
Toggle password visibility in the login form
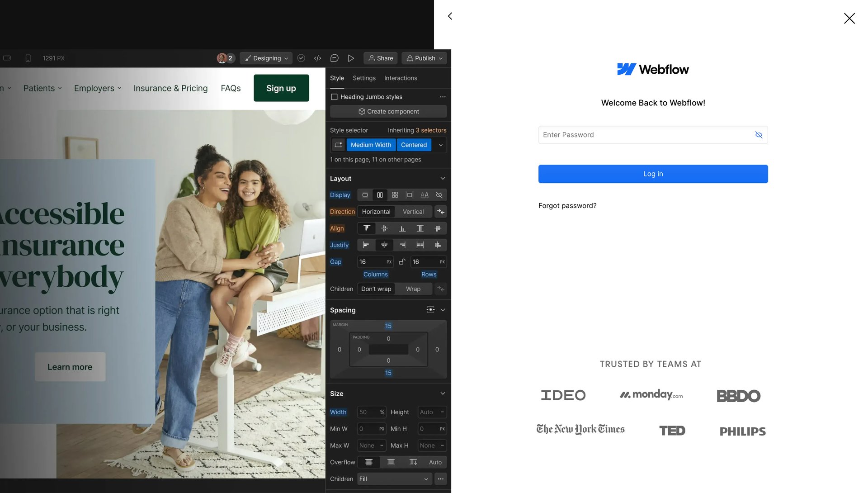point(759,135)
